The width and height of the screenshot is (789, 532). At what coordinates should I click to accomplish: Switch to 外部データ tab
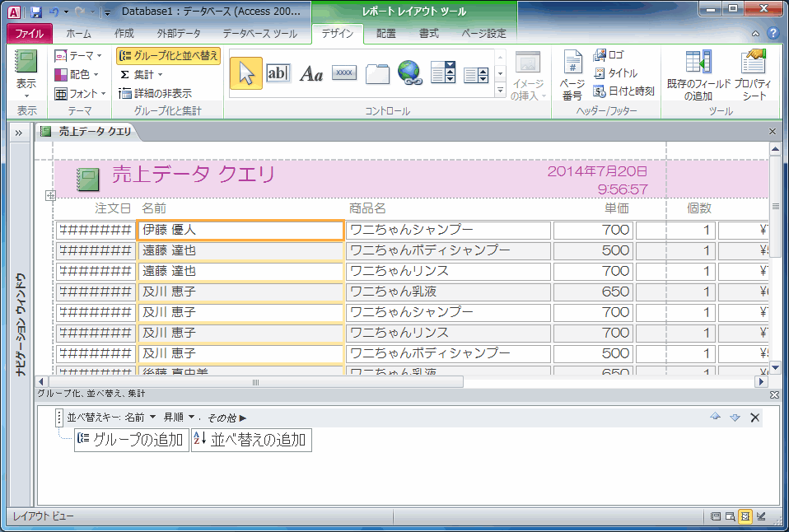[x=179, y=33]
